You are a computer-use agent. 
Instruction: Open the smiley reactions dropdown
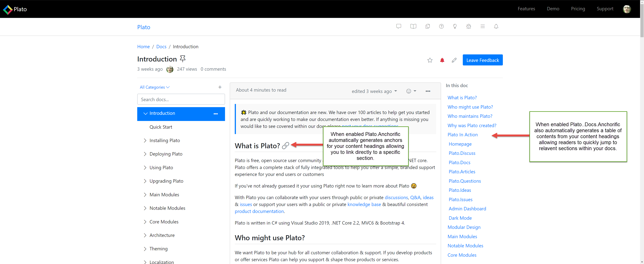tap(411, 91)
